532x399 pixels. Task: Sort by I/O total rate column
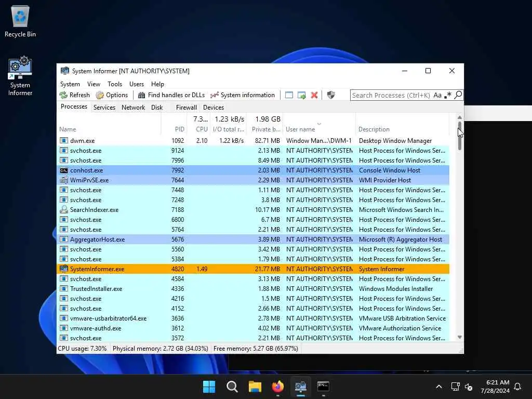coord(229,129)
